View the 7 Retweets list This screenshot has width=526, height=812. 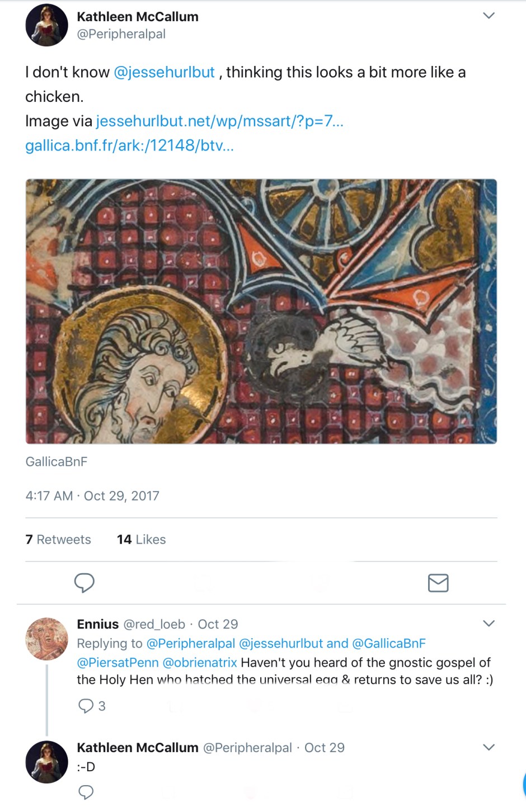[x=58, y=540]
